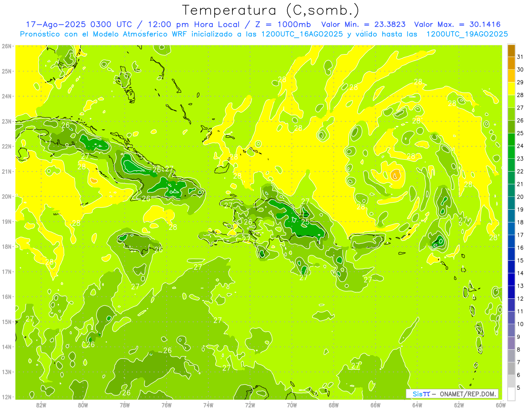Click longitude label 74W
This screenshot has width=532, height=411.
pyautogui.click(x=208, y=405)
